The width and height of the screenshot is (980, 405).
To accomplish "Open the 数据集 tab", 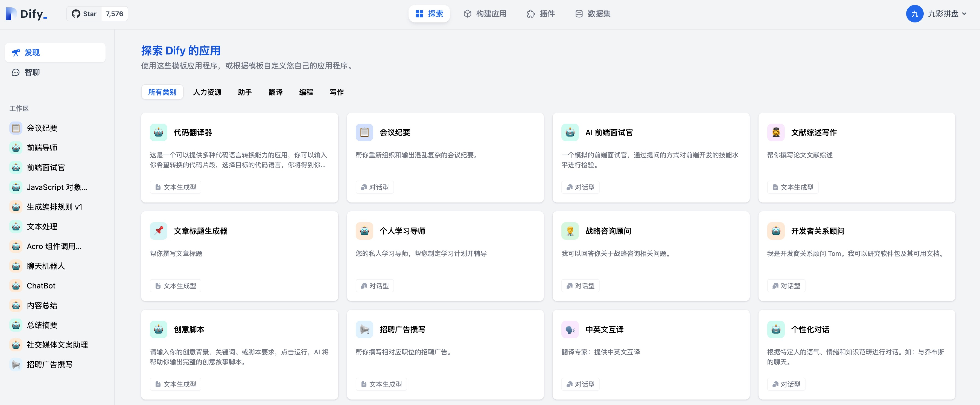I will [x=593, y=14].
